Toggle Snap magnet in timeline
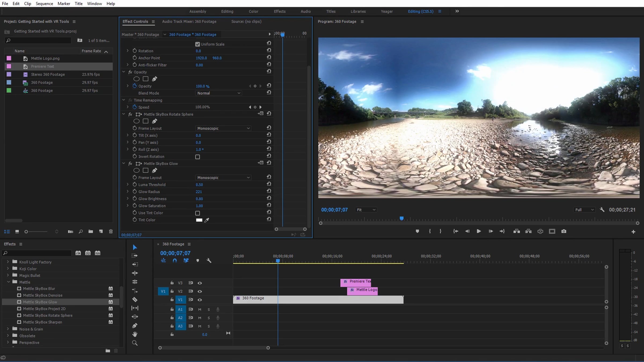644x362 pixels. point(175,260)
